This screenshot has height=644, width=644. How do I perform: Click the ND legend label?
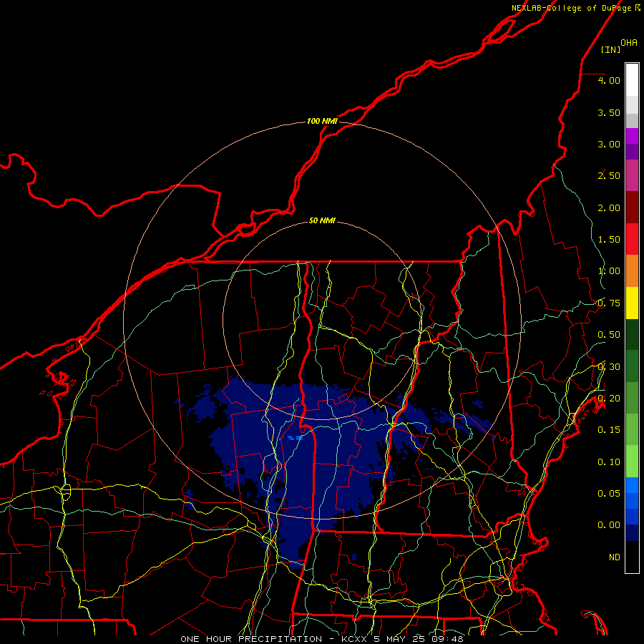615,557
